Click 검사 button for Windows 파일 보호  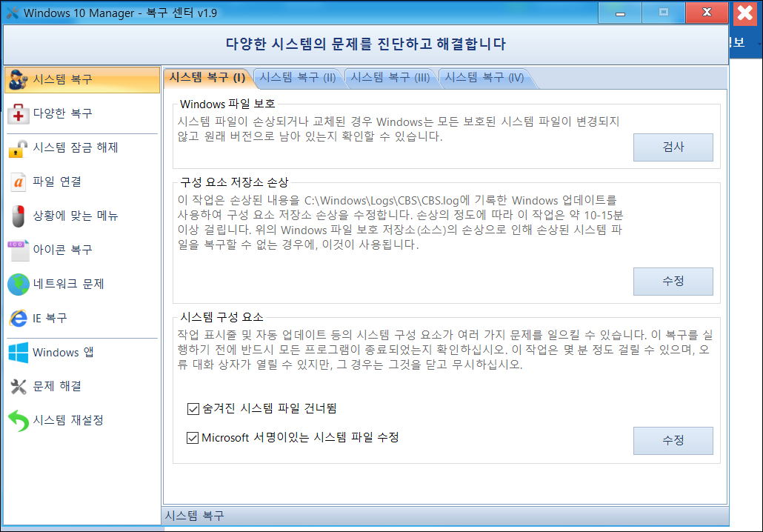click(x=673, y=147)
